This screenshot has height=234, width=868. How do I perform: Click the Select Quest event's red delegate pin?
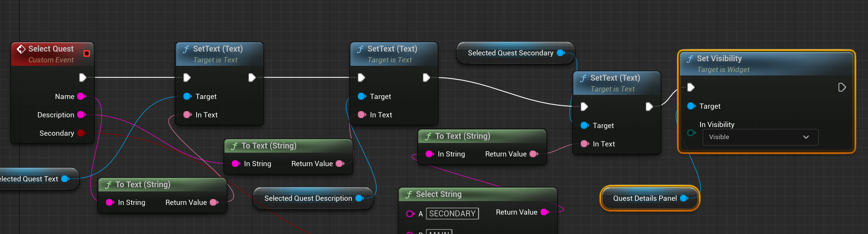87,53
